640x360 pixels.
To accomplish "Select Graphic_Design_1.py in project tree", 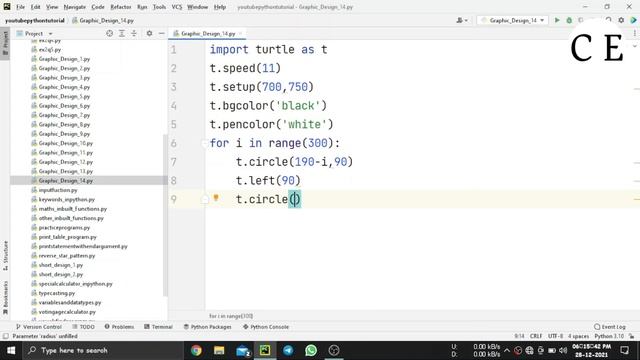I will pos(64,59).
